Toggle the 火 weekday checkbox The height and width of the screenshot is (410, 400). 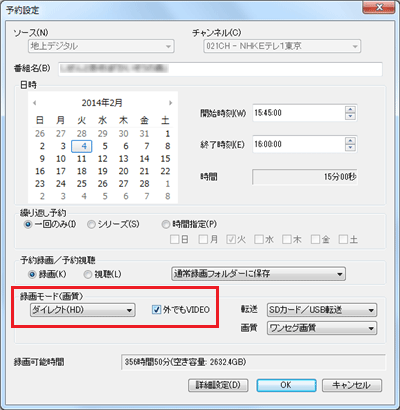click(231, 239)
